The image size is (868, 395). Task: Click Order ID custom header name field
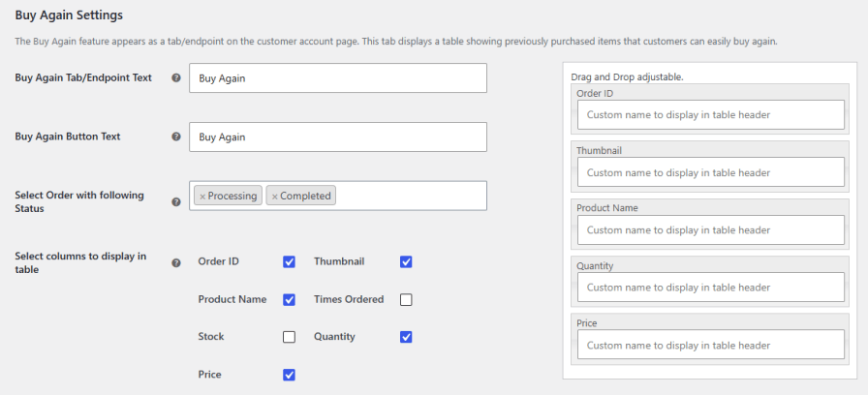tap(711, 115)
